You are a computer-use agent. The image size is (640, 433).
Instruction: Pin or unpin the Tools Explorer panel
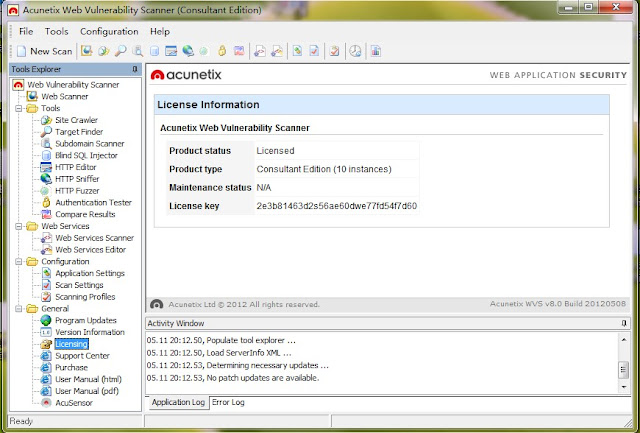[x=135, y=69]
